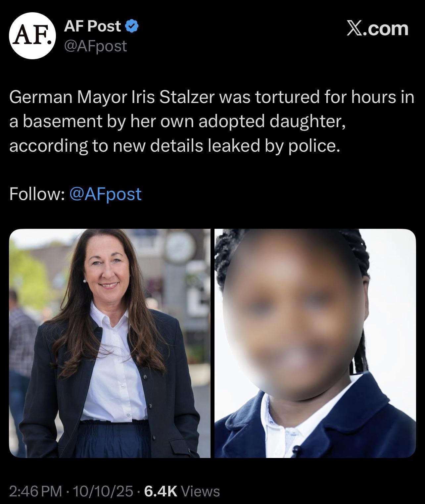The width and height of the screenshot is (425, 504).
Task: Click the 2:46 PM timestamp
Action: click(35, 491)
